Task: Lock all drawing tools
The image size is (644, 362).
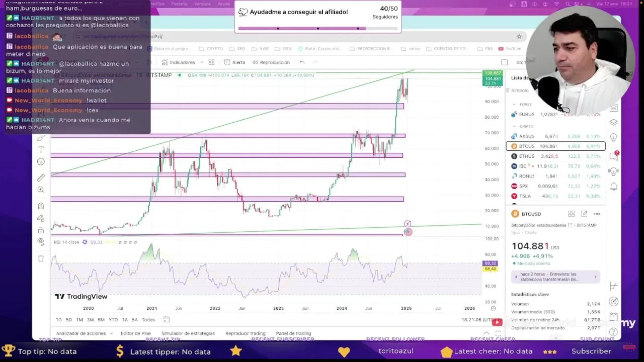Action: (41, 230)
